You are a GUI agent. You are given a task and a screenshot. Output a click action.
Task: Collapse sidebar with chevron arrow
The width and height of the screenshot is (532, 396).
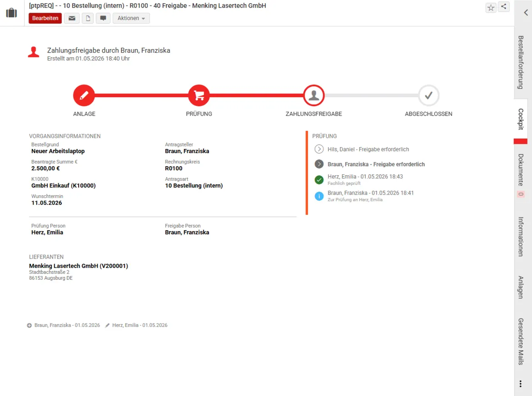pos(526,13)
